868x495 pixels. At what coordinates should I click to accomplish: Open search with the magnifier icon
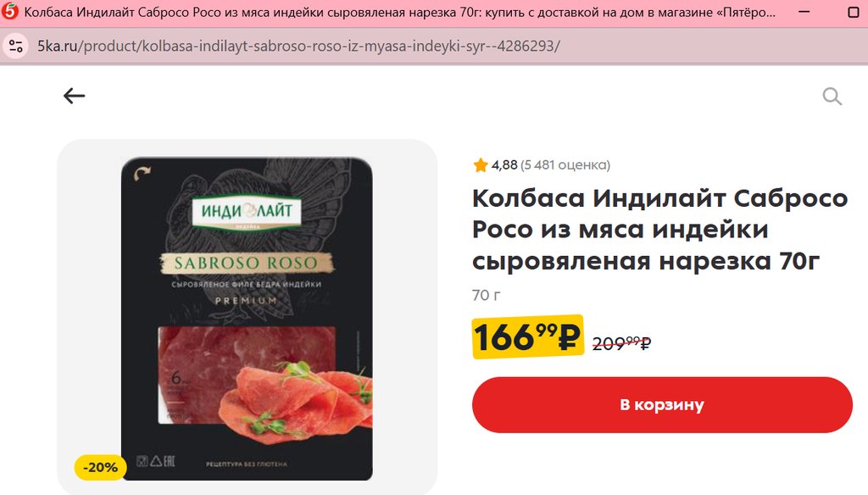pos(832,97)
